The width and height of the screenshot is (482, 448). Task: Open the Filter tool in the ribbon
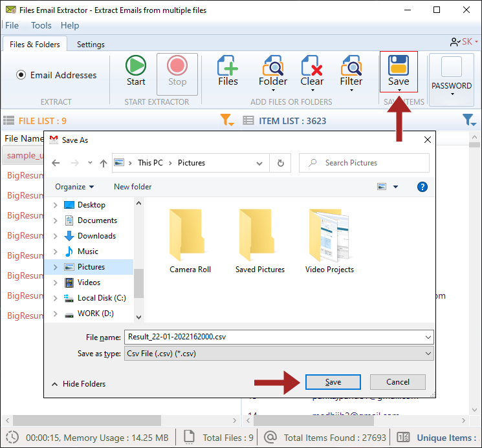[351, 74]
